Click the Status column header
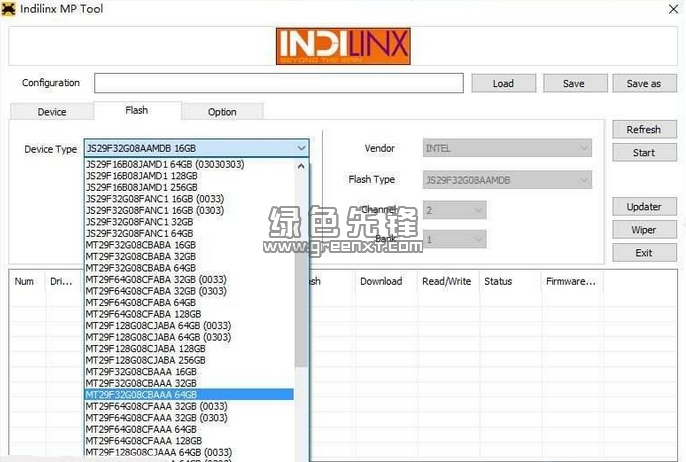The width and height of the screenshot is (686, 462). coord(511,282)
